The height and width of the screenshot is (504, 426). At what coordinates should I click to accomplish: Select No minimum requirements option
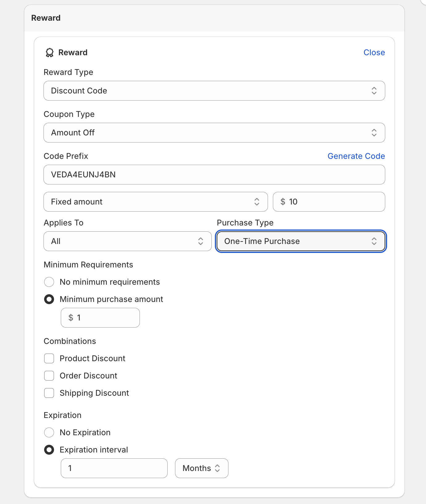point(49,282)
